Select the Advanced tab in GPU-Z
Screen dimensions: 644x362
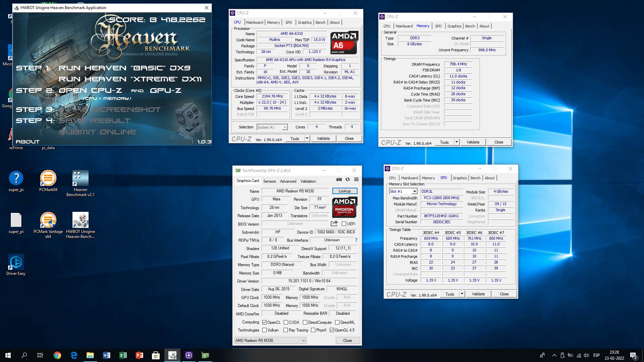(x=288, y=181)
